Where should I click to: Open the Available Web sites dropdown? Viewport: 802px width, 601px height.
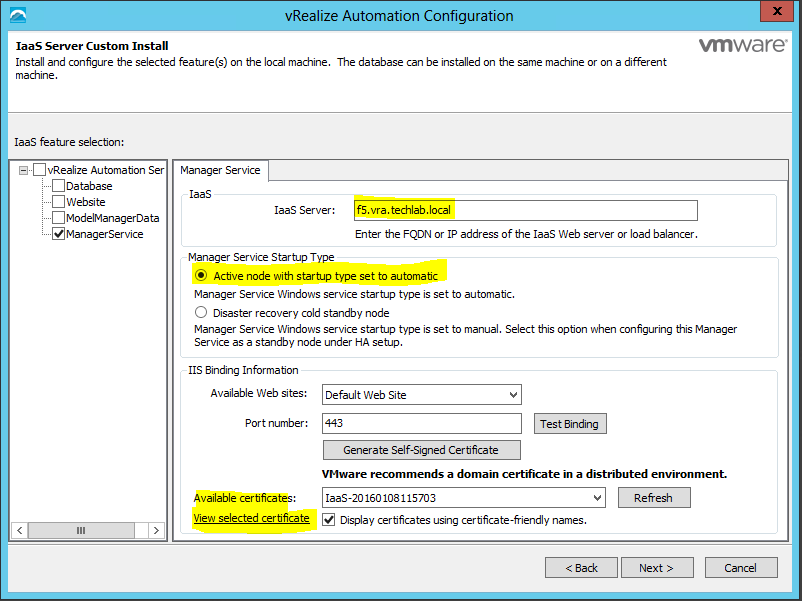422,395
